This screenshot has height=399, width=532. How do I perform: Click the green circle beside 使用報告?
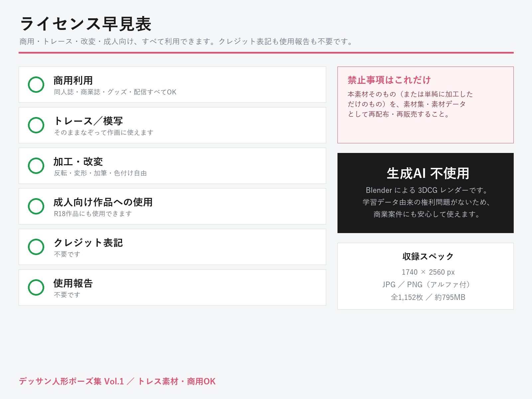point(36,287)
